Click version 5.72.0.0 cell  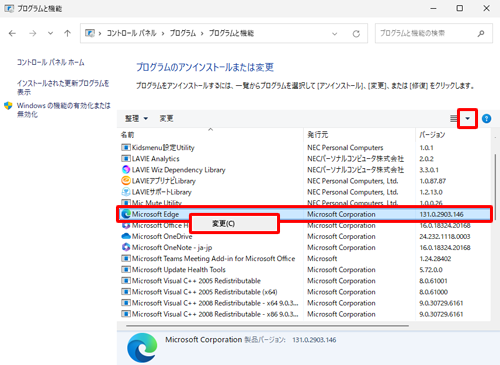tap(431, 269)
